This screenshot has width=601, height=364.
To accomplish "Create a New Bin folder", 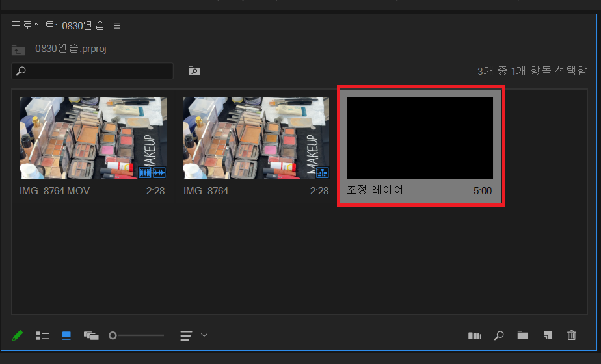I will coord(523,335).
